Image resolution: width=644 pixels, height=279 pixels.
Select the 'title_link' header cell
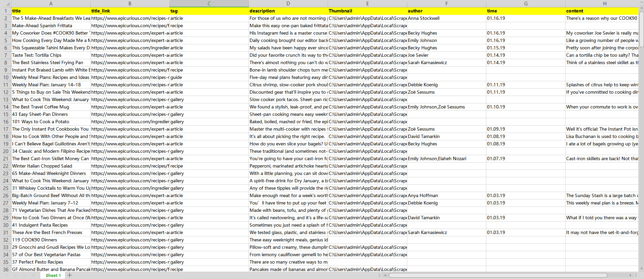click(x=130, y=11)
